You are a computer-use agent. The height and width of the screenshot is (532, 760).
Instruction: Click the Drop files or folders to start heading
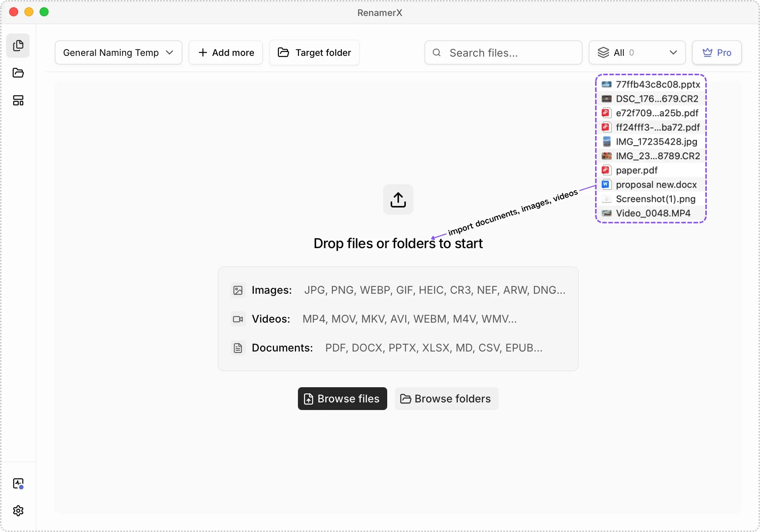(x=398, y=243)
